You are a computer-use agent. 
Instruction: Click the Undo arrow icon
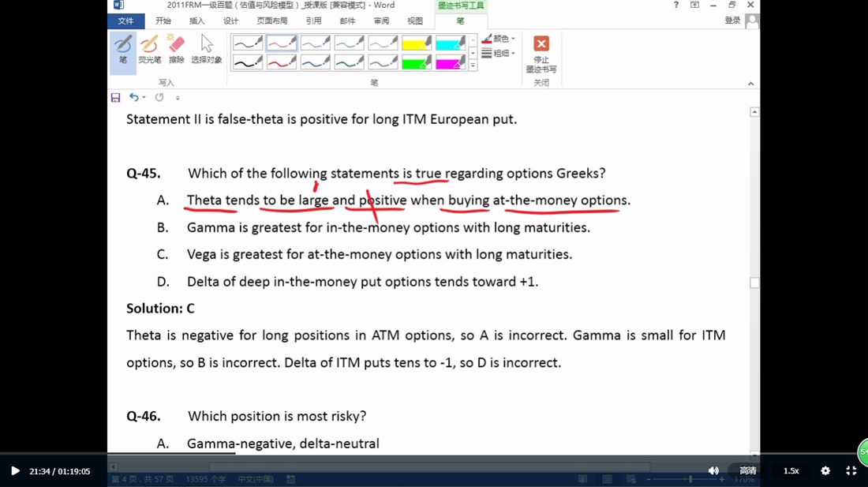134,98
